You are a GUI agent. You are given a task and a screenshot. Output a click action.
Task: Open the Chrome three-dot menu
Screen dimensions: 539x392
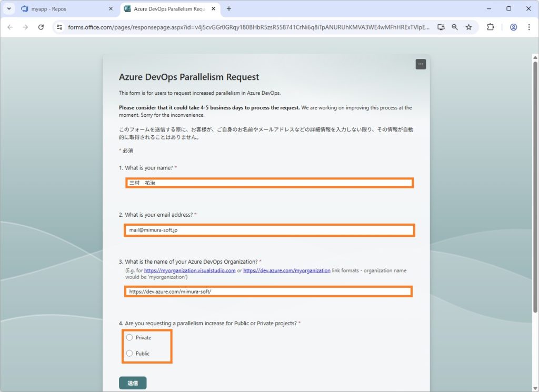click(528, 27)
